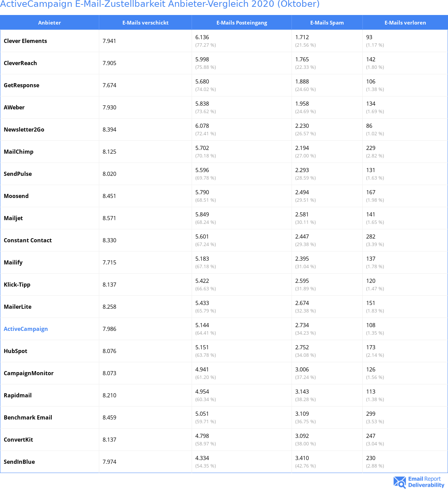
Task: Open the ActiveCampaign provider link
Action: tap(26, 329)
